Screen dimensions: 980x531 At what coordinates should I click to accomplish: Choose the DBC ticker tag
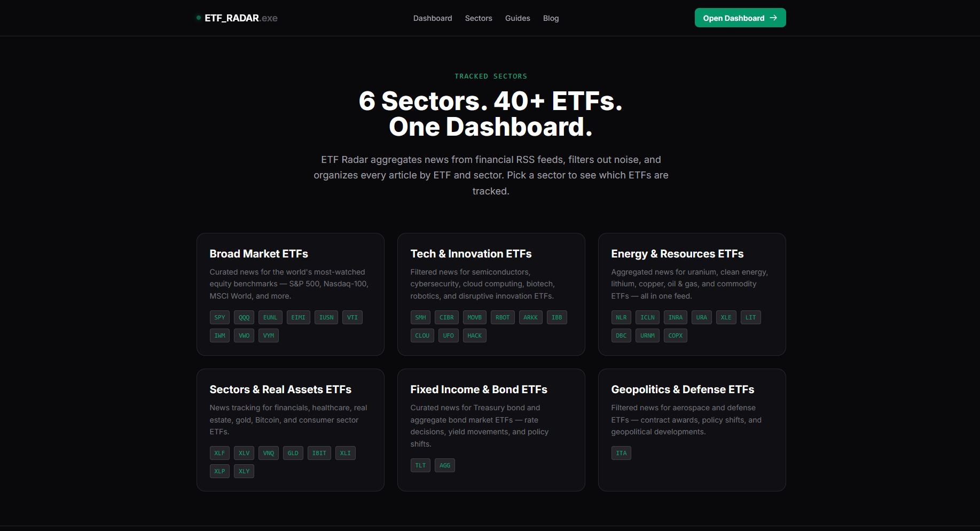(x=621, y=335)
